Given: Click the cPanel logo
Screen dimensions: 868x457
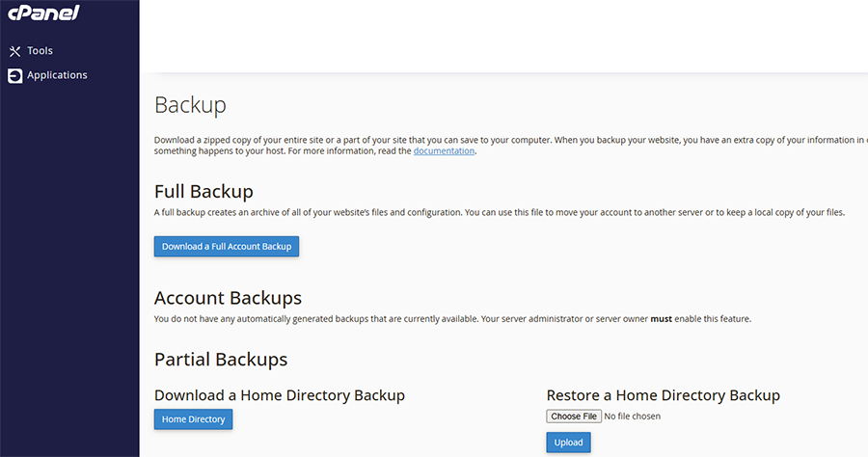Looking at the screenshot, I should pyautogui.click(x=43, y=13).
